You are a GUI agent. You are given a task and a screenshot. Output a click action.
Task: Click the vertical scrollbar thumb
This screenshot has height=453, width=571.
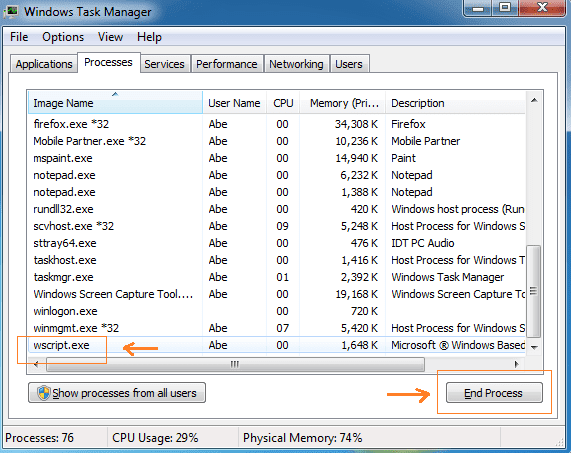534,291
